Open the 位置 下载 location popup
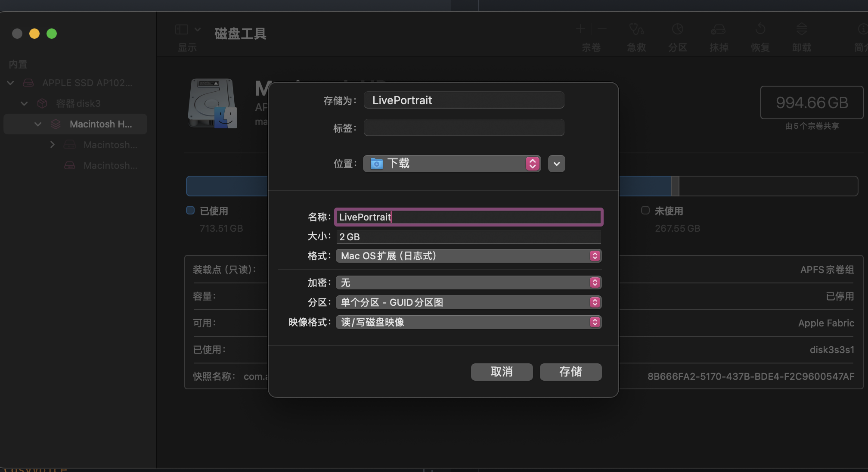The height and width of the screenshot is (472, 868). pos(452,164)
